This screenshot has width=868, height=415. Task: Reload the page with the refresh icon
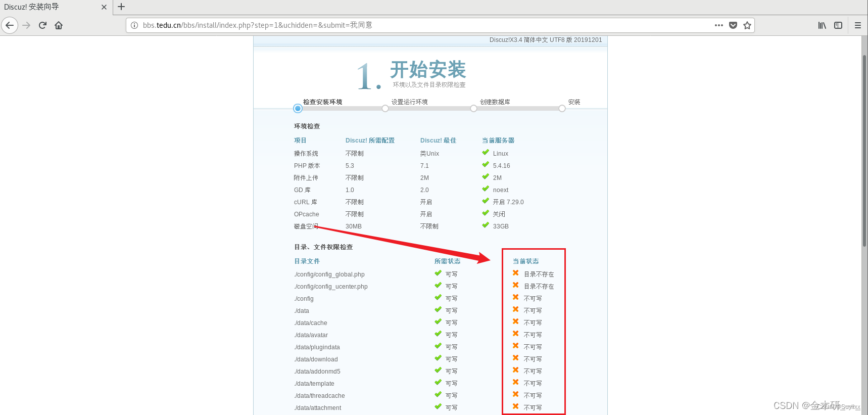[x=42, y=25]
